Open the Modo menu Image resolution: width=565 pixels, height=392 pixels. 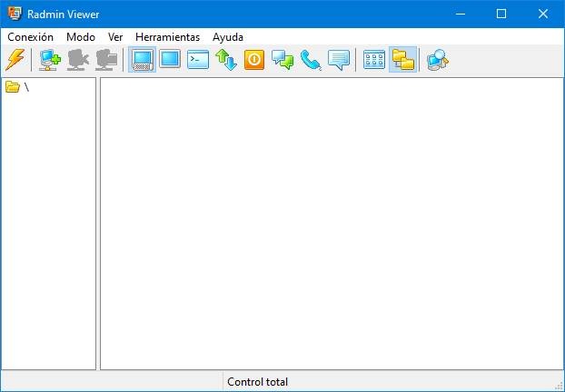tap(81, 37)
